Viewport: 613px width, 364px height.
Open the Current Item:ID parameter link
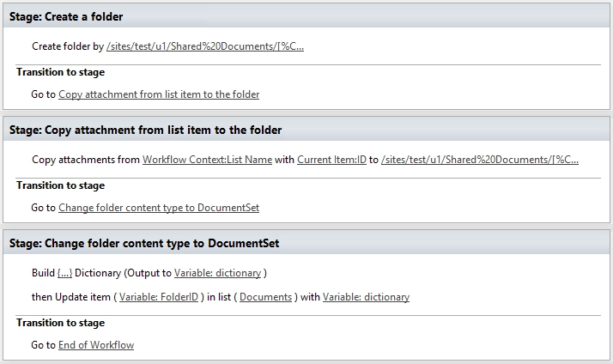331,160
